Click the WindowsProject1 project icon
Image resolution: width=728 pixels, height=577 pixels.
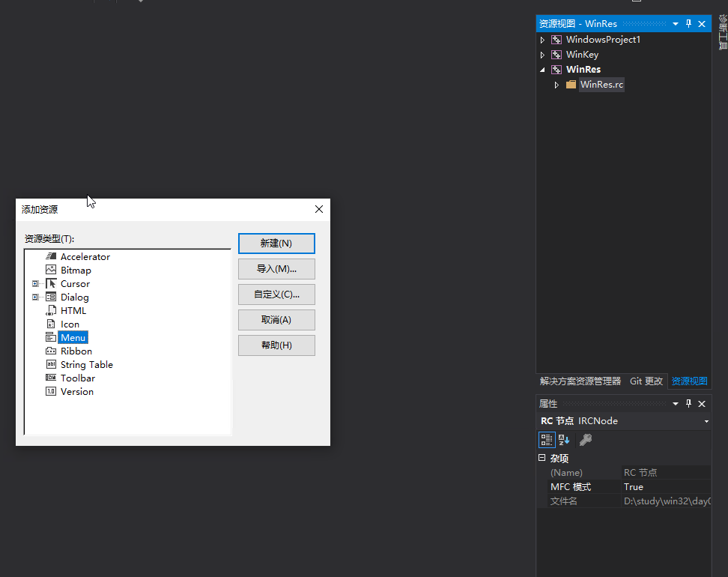click(x=556, y=40)
